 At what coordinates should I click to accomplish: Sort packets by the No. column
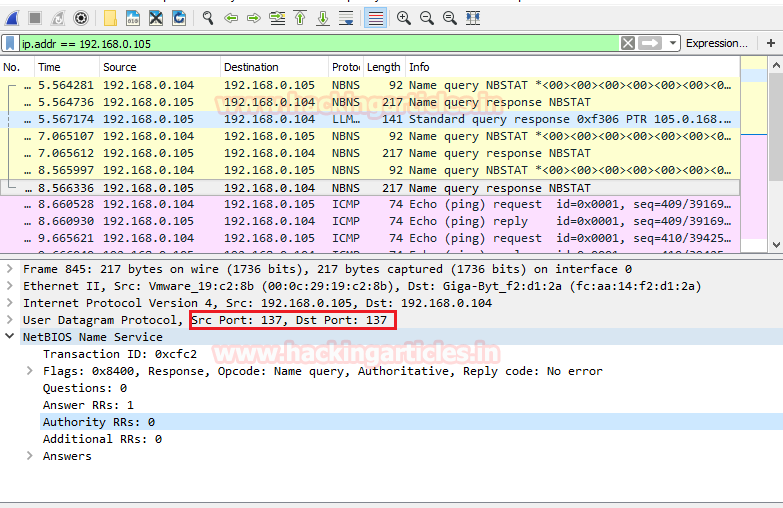coord(17,67)
